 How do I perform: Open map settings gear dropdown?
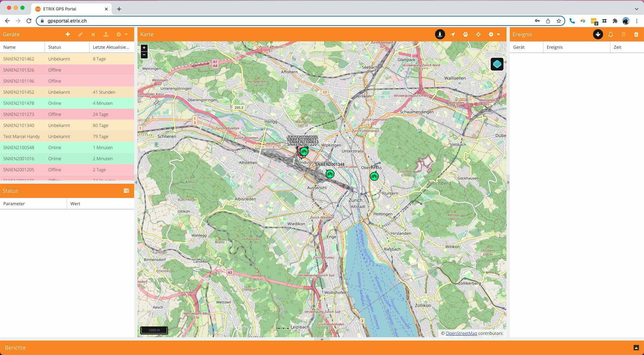(x=494, y=34)
